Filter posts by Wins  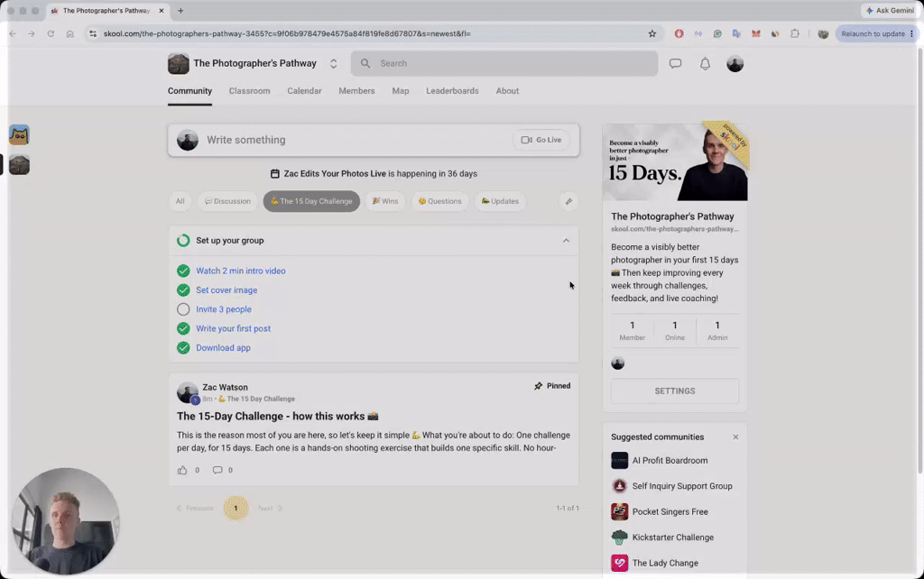[x=384, y=201]
